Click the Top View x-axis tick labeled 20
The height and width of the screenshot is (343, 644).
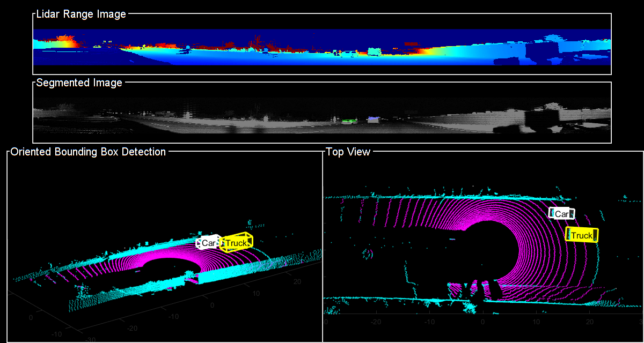tap(589, 322)
